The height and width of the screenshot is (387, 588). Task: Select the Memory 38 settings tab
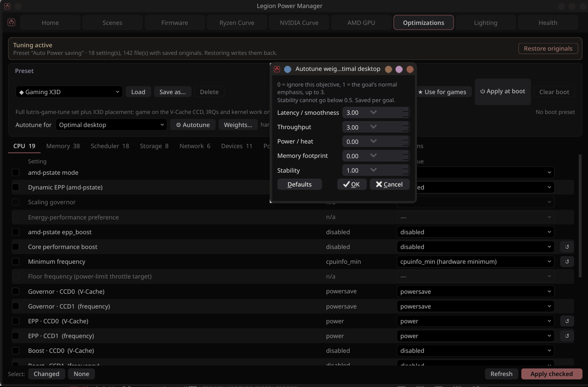point(63,146)
